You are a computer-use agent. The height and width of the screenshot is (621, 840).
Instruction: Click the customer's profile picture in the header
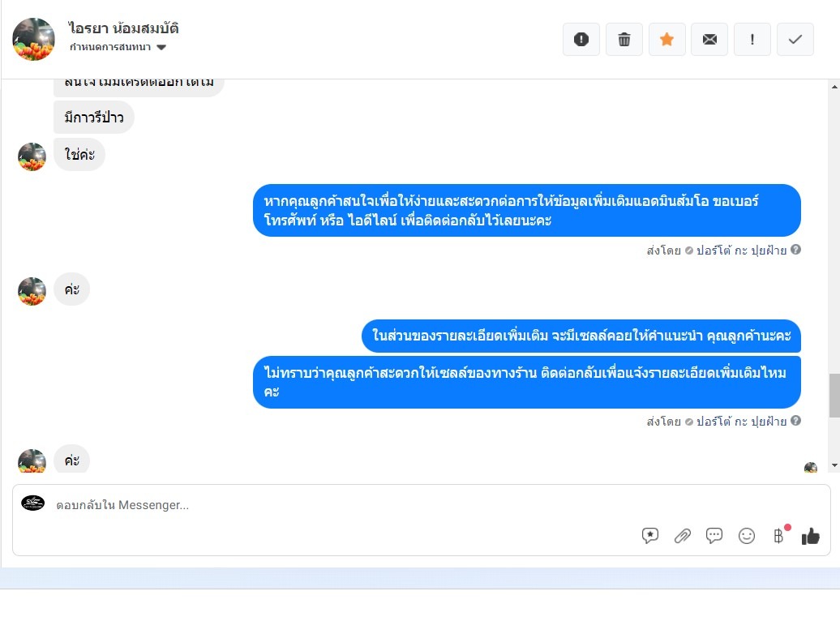[x=34, y=39]
